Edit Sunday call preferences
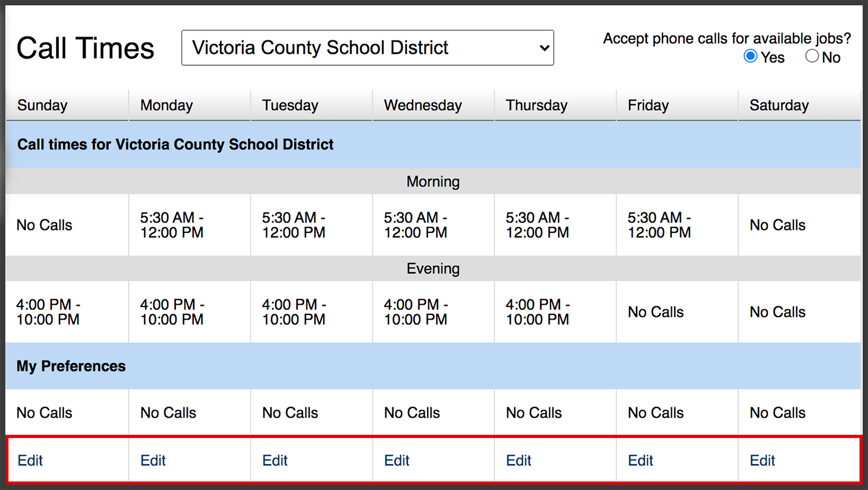868x490 pixels. coord(30,460)
